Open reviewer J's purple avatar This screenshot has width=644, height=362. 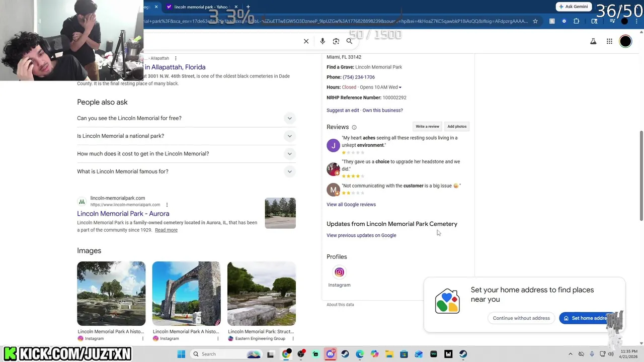(x=333, y=146)
